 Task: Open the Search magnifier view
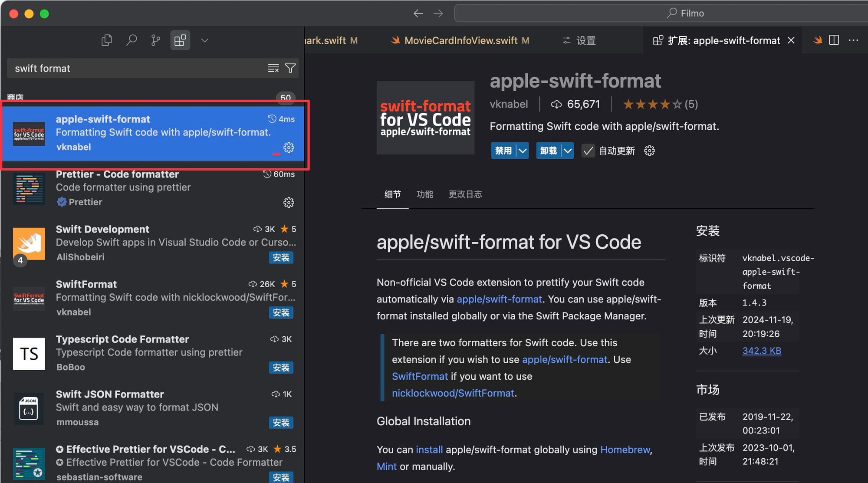click(x=131, y=40)
